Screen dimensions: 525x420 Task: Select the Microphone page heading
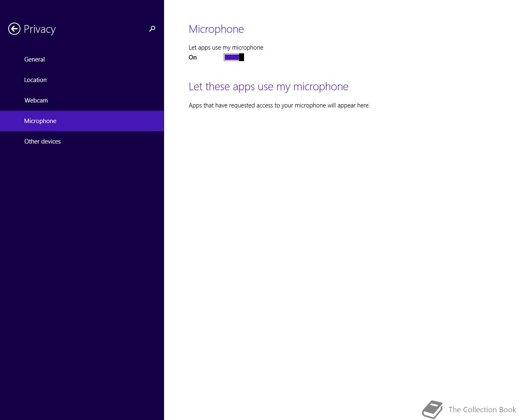tap(216, 29)
